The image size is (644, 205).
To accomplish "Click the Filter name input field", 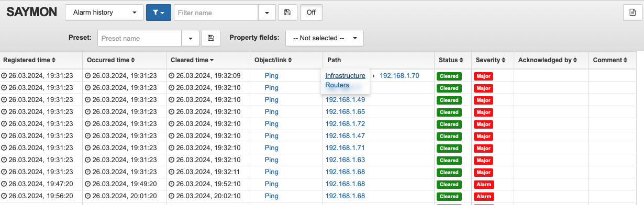I will click(x=216, y=12).
